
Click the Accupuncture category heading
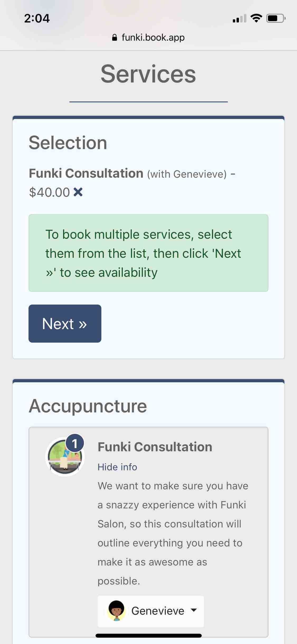88,406
